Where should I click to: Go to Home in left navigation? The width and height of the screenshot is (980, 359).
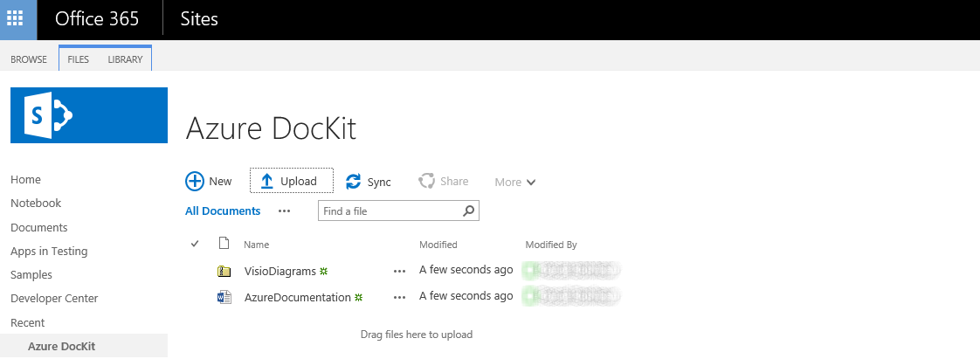pos(25,180)
